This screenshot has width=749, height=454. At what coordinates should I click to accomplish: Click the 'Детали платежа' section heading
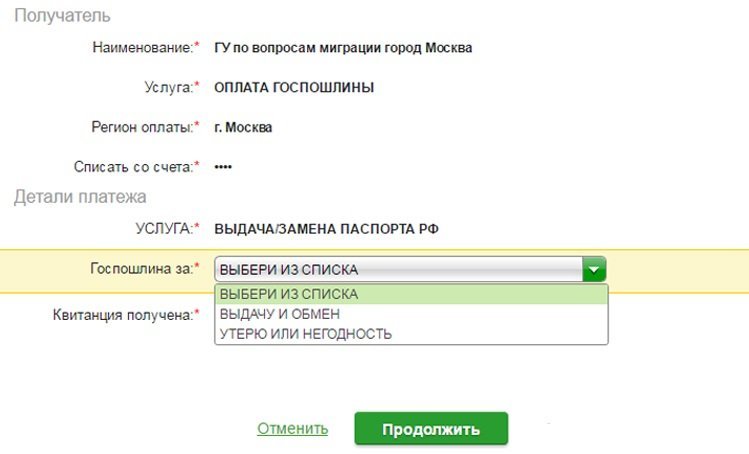click(x=80, y=197)
